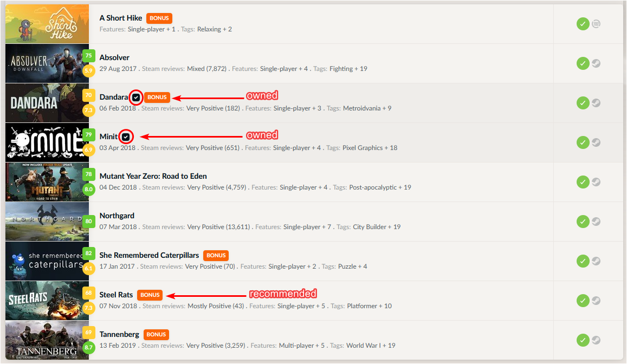627x364 pixels.
Task: Click the green checkmark in the Tannenberg row
Action: tap(583, 340)
